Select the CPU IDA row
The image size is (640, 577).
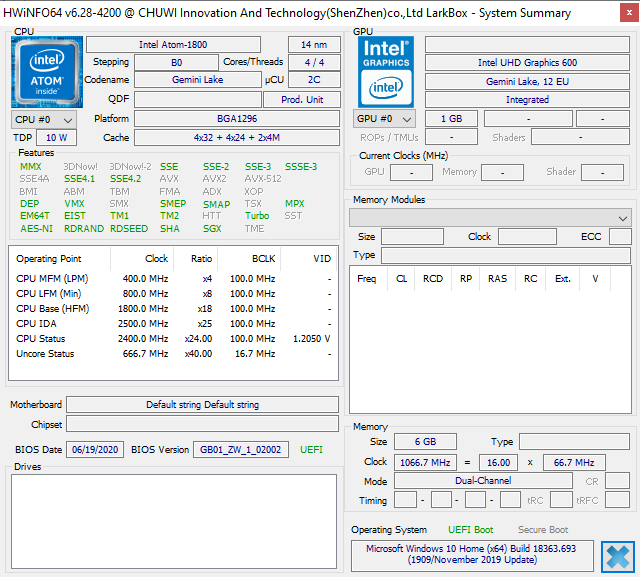click(x=173, y=324)
